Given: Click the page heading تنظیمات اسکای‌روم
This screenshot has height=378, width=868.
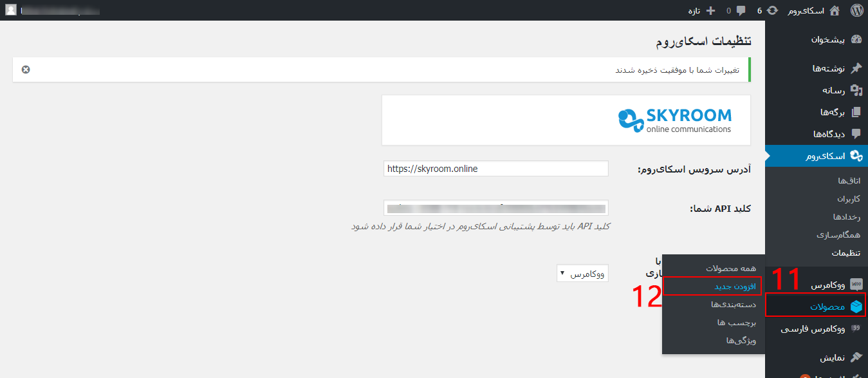Looking at the screenshot, I should [703, 41].
